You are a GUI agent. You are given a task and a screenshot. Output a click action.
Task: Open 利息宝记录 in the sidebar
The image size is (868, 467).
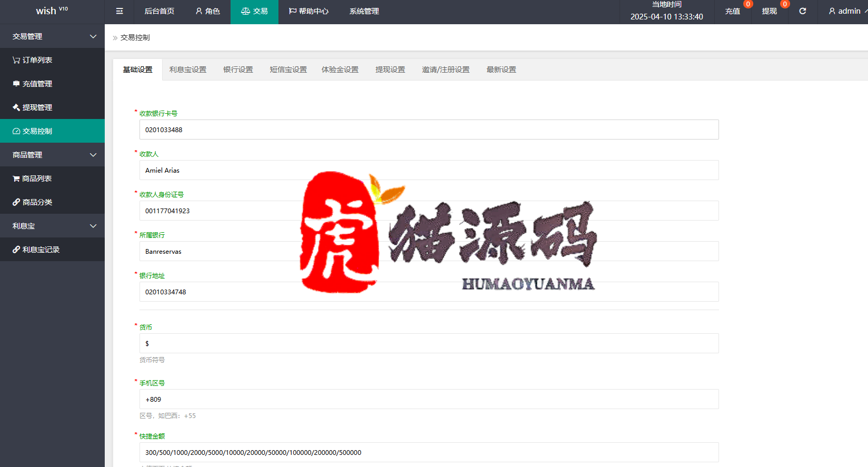click(52, 250)
